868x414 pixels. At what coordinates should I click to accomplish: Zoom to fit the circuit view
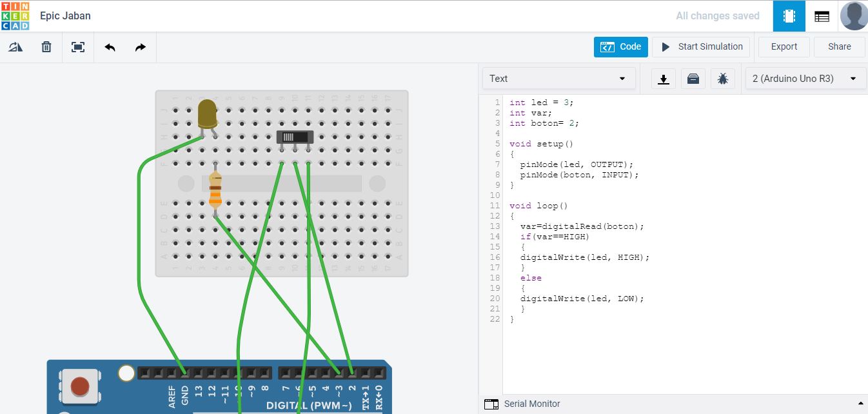[78, 47]
